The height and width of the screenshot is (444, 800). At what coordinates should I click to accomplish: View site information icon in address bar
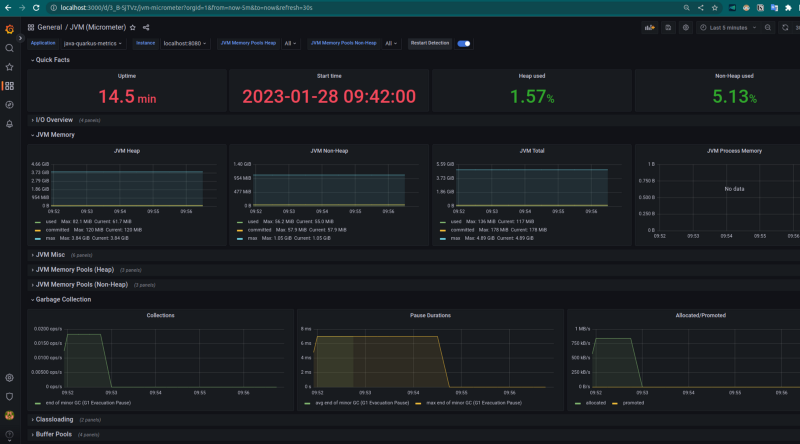pyautogui.click(x=53, y=8)
